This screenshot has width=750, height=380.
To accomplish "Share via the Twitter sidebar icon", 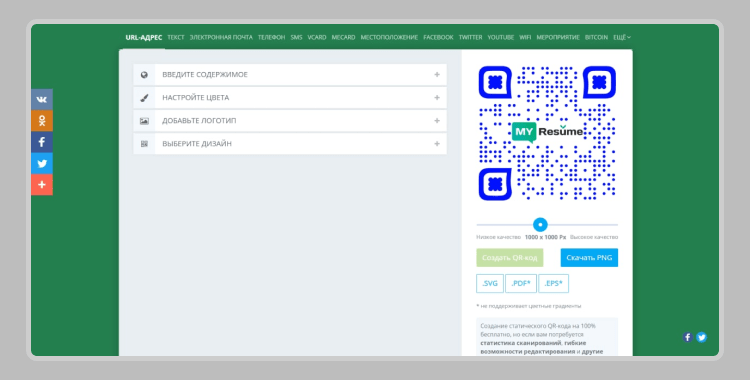I will tap(42, 163).
